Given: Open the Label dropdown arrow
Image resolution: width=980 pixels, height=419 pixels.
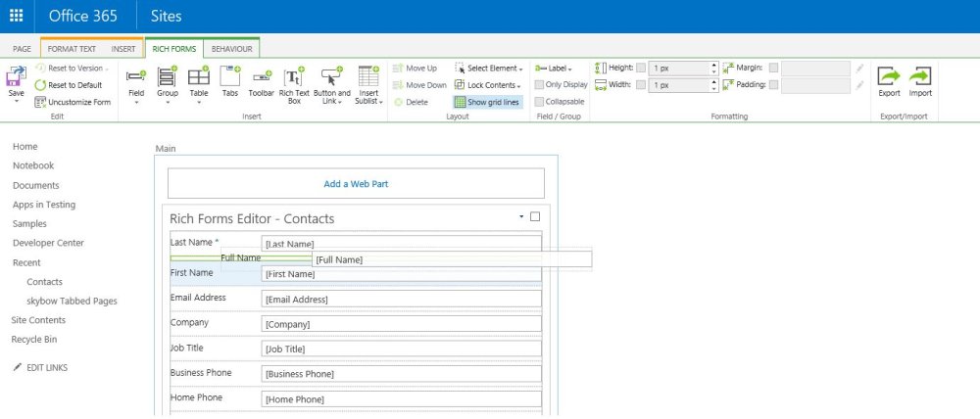Looking at the screenshot, I should pos(570,70).
